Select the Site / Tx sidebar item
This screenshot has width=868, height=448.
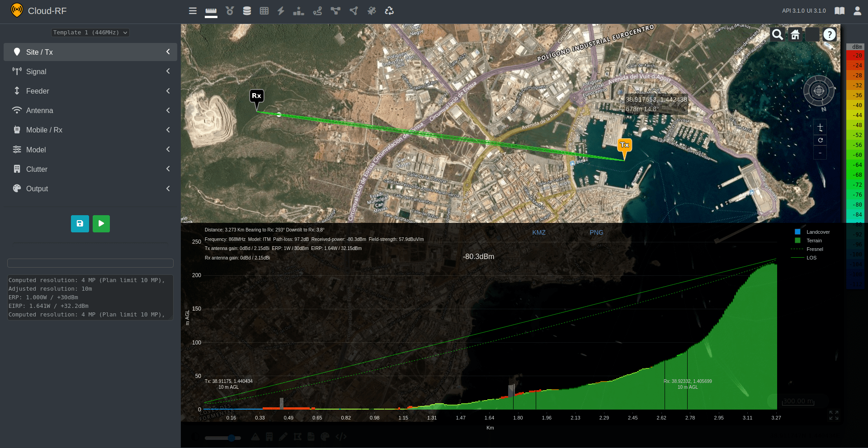click(x=90, y=52)
